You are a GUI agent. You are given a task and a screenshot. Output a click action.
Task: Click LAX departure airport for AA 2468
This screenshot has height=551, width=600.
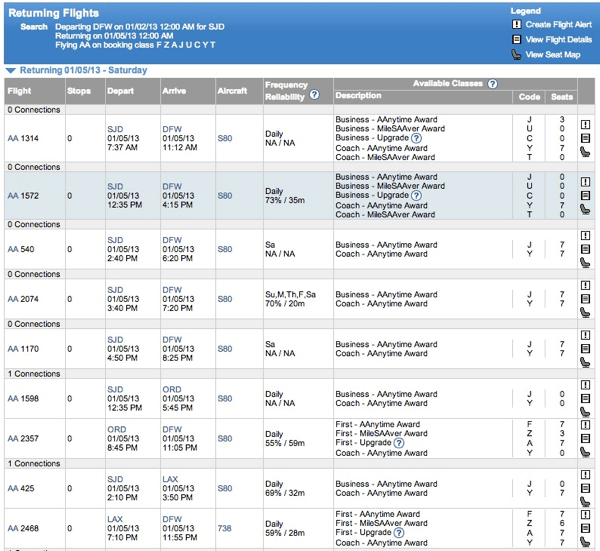[115, 519]
